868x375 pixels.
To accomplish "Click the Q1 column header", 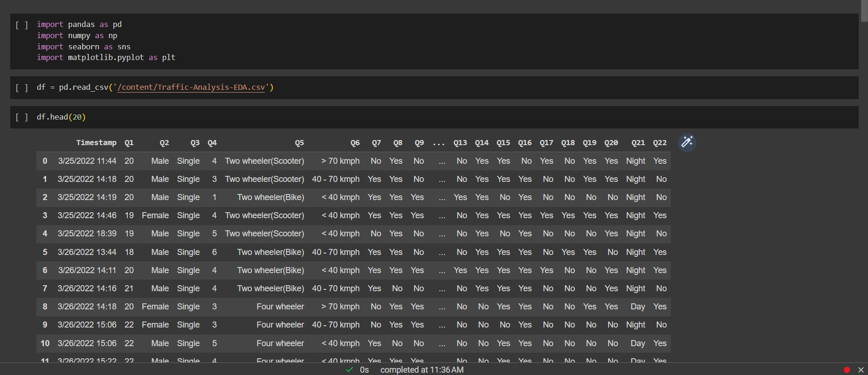I will [129, 143].
